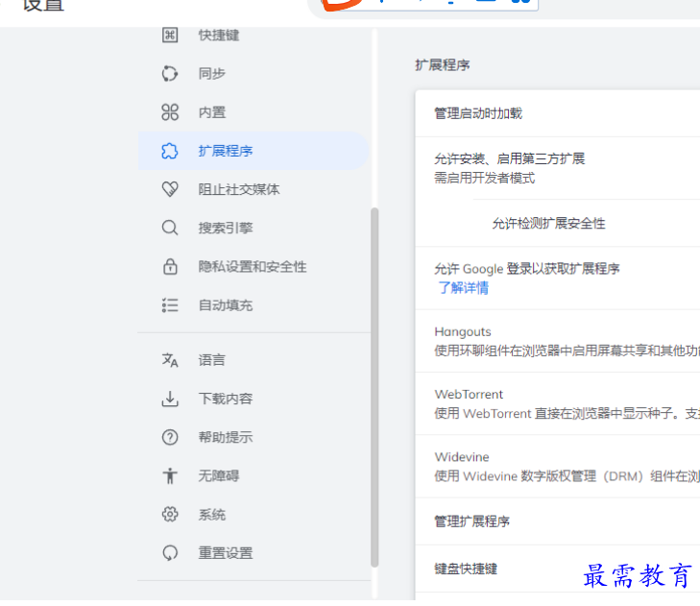Open 键盘快捷键 row
700x606 pixels.
(557, 569)
